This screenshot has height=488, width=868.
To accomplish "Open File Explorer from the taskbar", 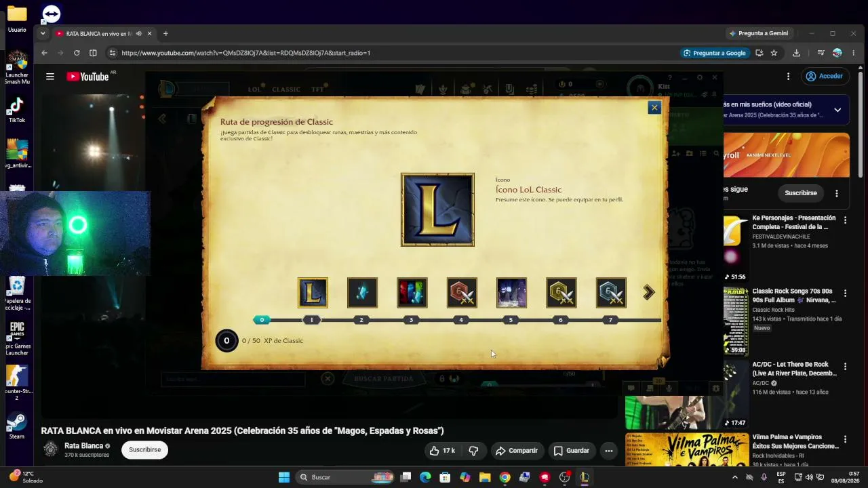I will tap(485, 477).
